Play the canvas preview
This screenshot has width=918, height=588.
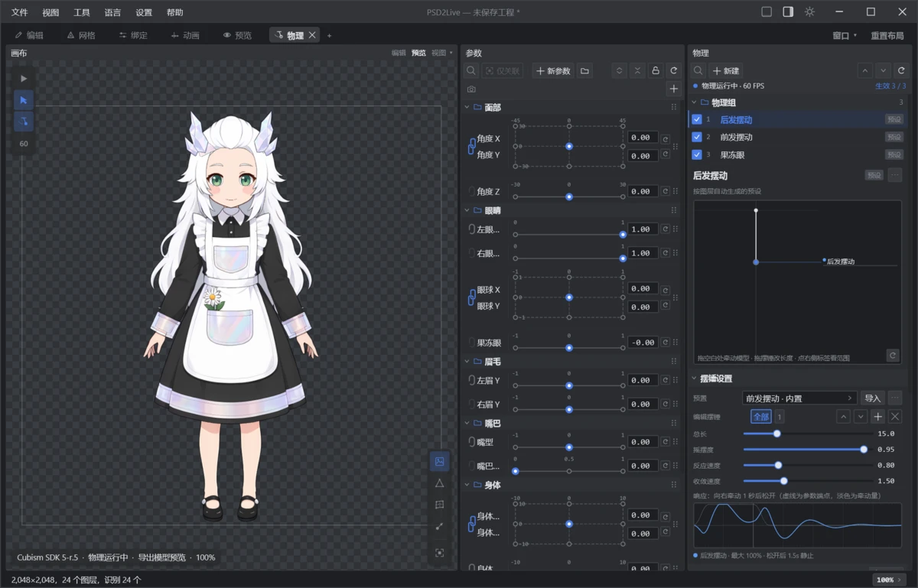pos(24,79)
